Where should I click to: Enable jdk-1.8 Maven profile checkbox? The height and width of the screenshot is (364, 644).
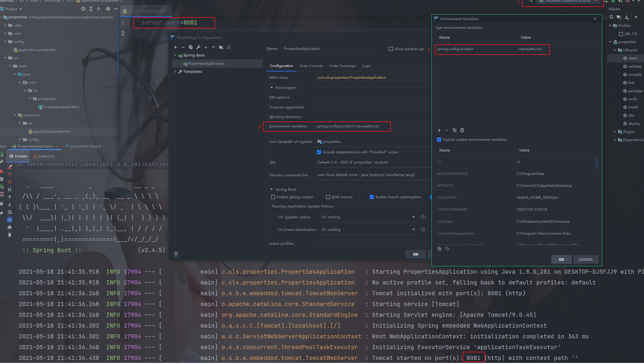click(x=621, y=34)
